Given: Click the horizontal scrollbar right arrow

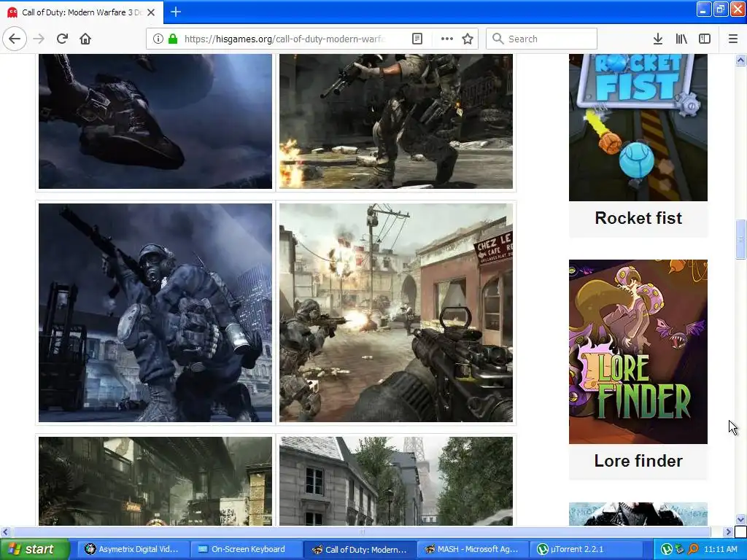Looking at the screenshot, I should tap(728, 532).
